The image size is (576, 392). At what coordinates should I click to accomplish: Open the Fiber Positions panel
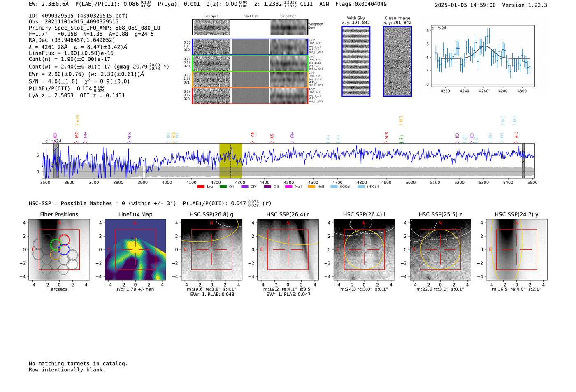coord(59,250)
